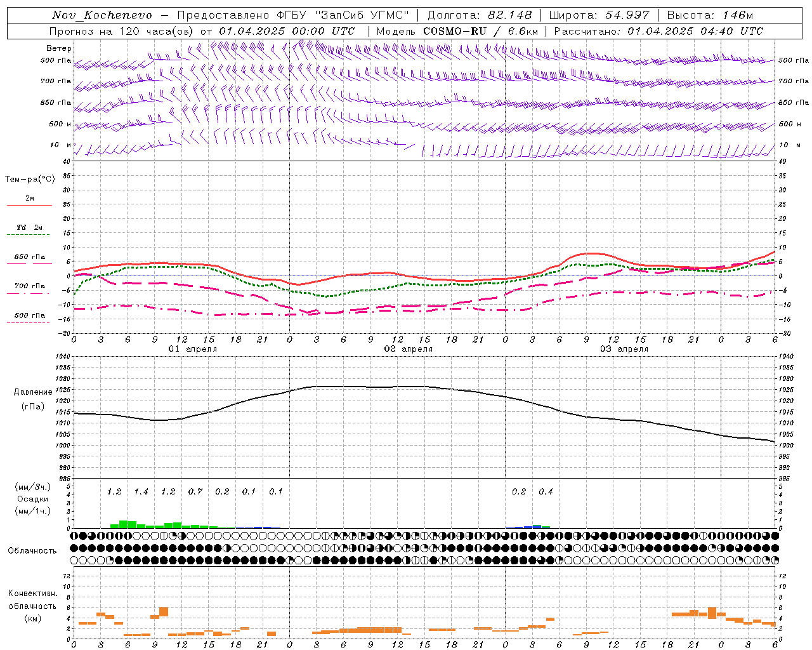Click the tallest blue precipitation bar on 03 апреля

pos(537,527)
